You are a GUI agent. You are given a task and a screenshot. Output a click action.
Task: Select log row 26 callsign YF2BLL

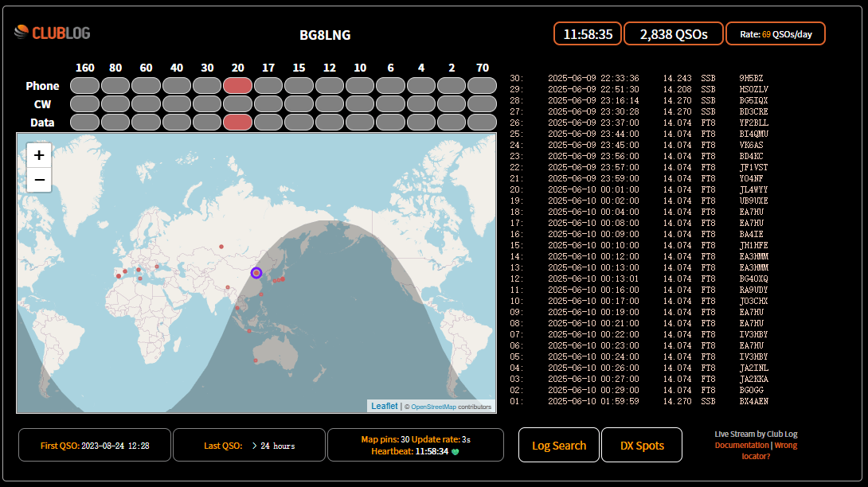coord(753,123)
